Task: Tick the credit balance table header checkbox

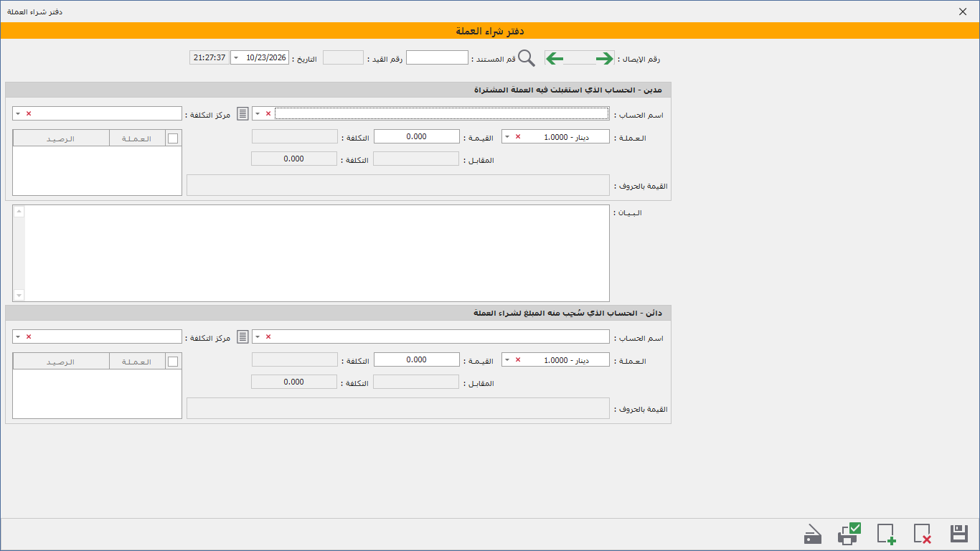Action: coord(173,362)
